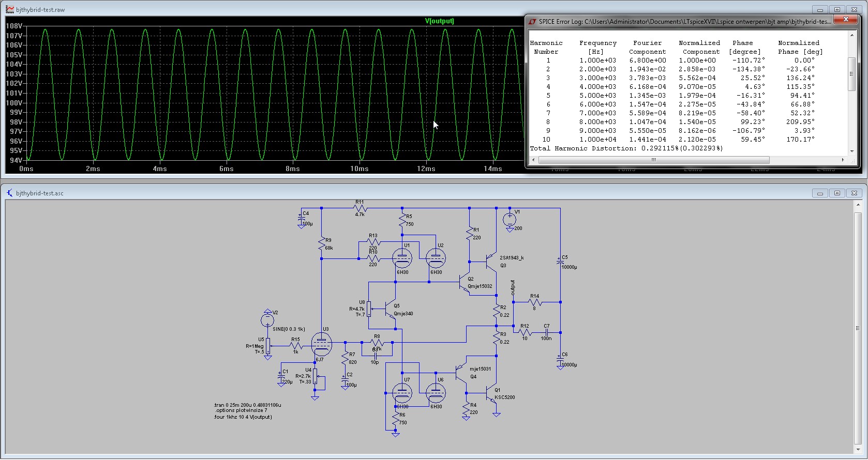This screenshot has height=460, width=868.
Task: Select the R12 10 ohm resistor symbol
Action: [x=525, y=332]
